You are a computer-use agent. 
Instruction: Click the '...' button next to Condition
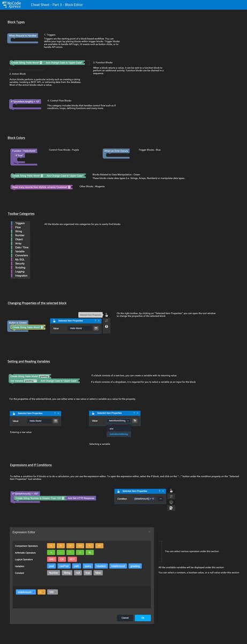pos(161,499)
